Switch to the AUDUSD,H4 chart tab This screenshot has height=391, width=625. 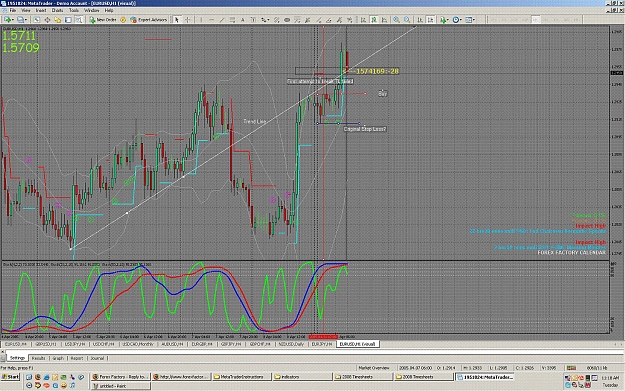tap(172, 344)
